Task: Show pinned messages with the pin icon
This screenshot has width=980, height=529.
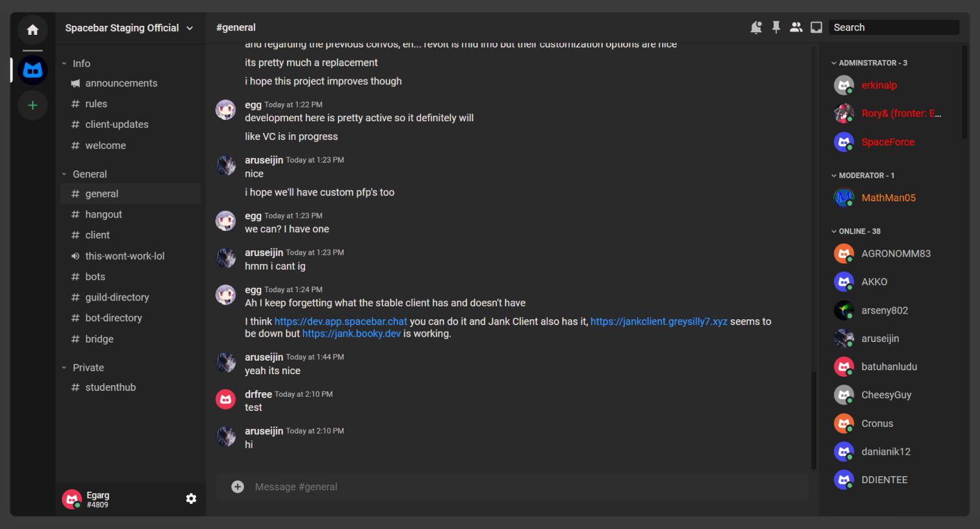Action: coord(776,27)
